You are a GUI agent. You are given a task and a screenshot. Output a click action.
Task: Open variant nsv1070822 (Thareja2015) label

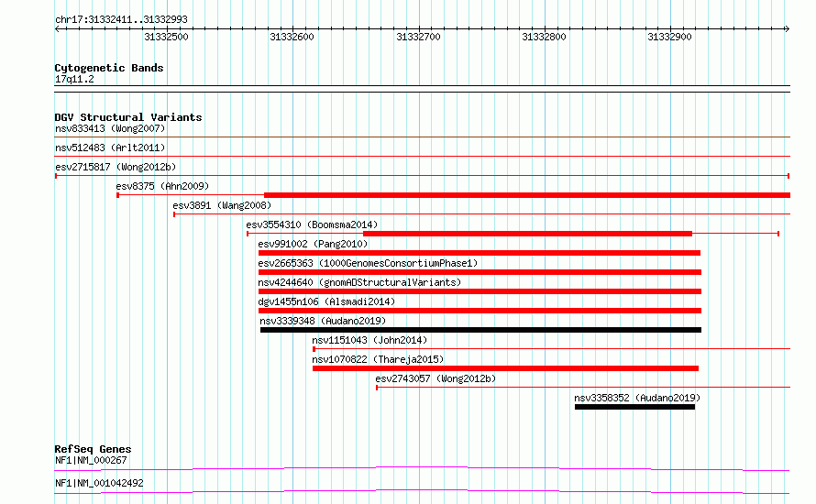click(x=378, y=359)
